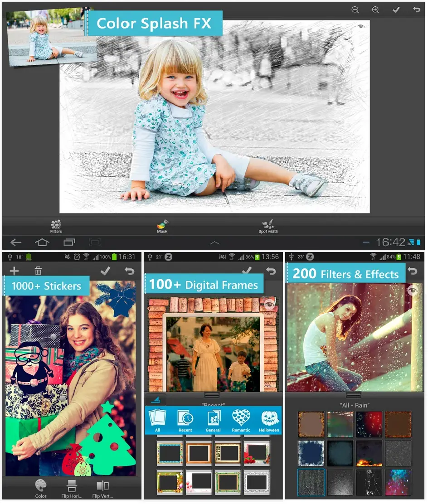The width and height of the screenshot is (428, 504).
Task: Undo the last action on the Stickers screen
Action: click(x=130, y=271)
